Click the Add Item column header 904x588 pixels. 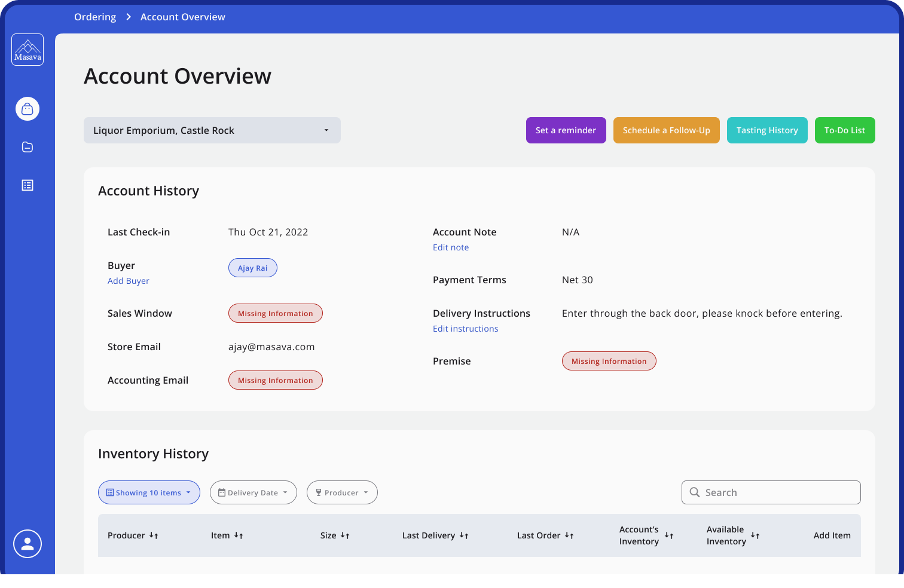pyautogui.click(x=832, y=535)
